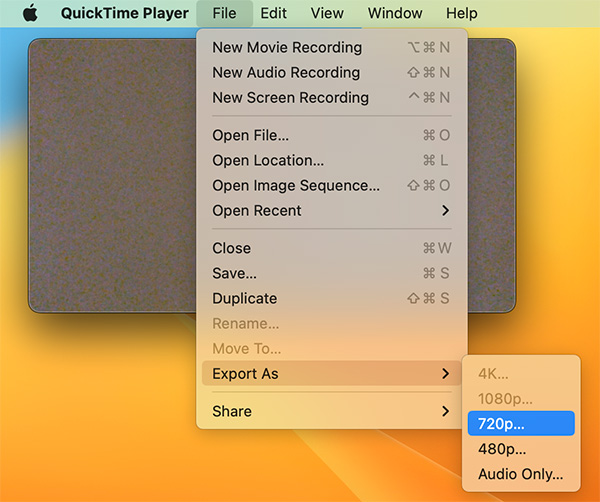The image size is (600, 502).
Task: Open the Apple menu
Action: click(30, 13)
